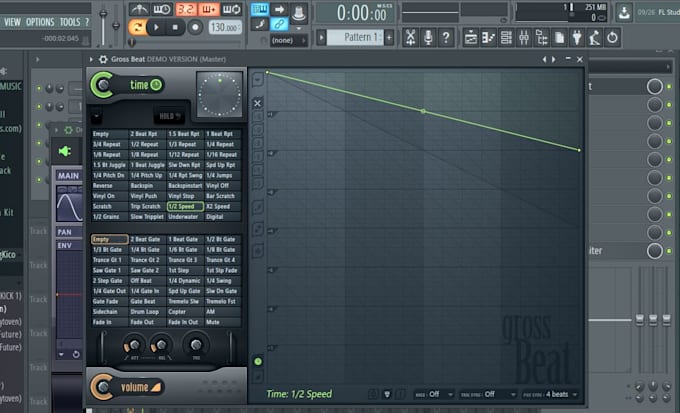Screen dimensions: 680x413
Task: Open the OPTIONS menu
Action: click(40, 22)
